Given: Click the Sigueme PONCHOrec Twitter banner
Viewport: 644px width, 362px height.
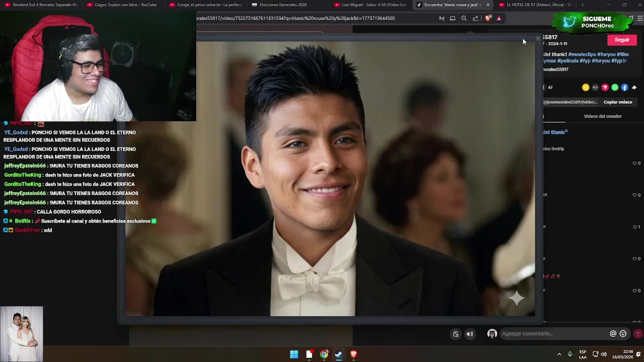Looking at the screenshot, I should click(592, 22).
